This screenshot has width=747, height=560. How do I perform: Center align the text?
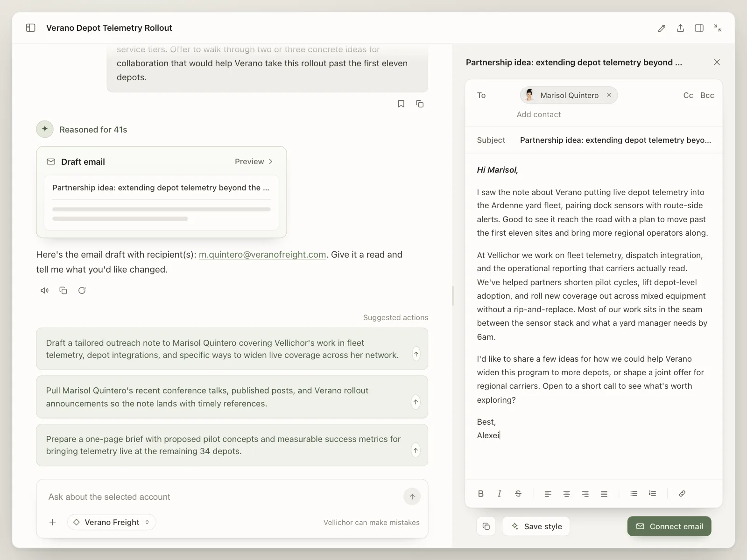coord(567,493)
